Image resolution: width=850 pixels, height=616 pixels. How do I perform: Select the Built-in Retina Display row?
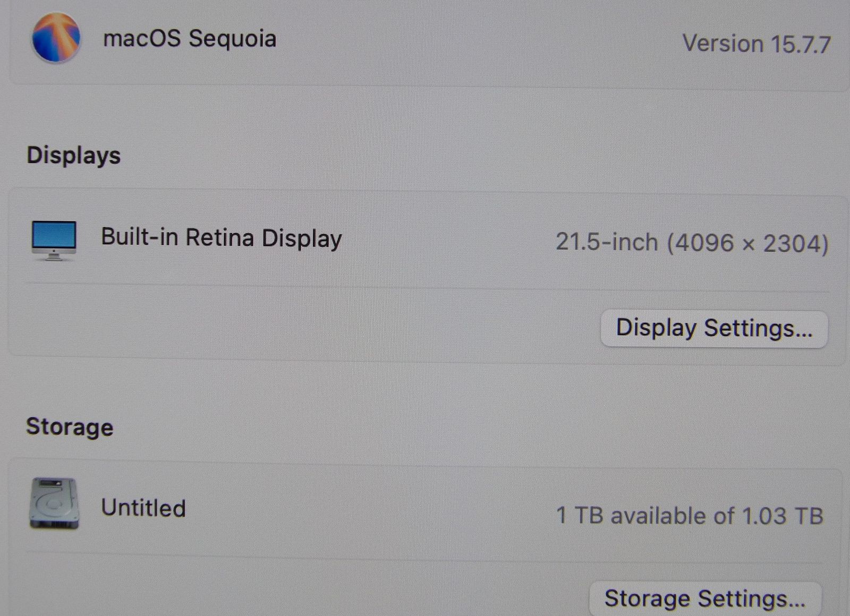click(x=427, y=240)
